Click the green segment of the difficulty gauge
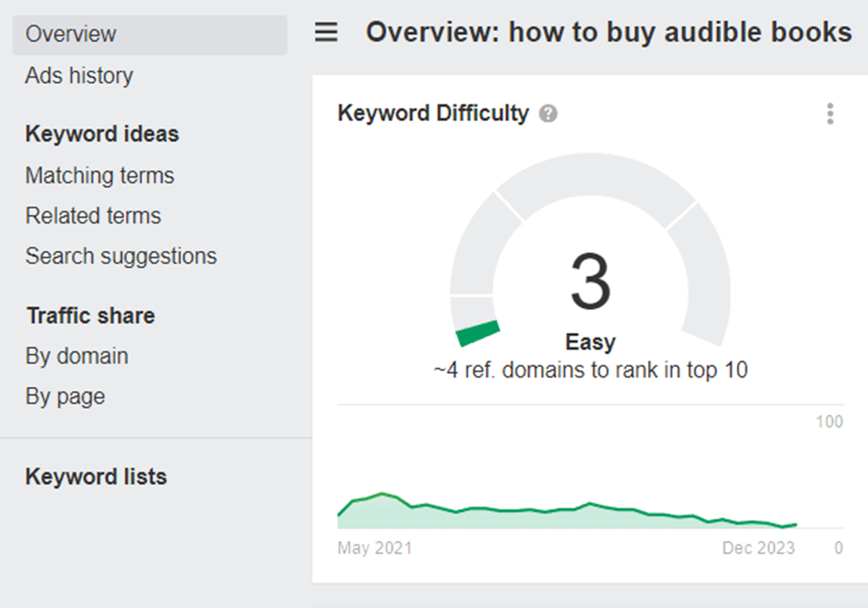868x608 pixels. 478,333
